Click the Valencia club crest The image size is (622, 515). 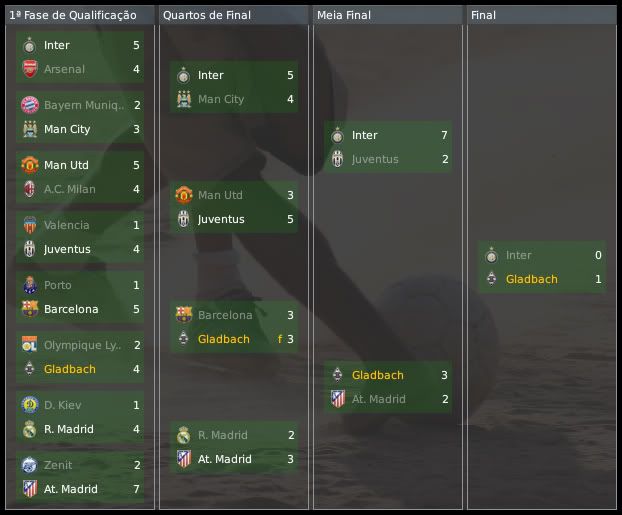29,225
